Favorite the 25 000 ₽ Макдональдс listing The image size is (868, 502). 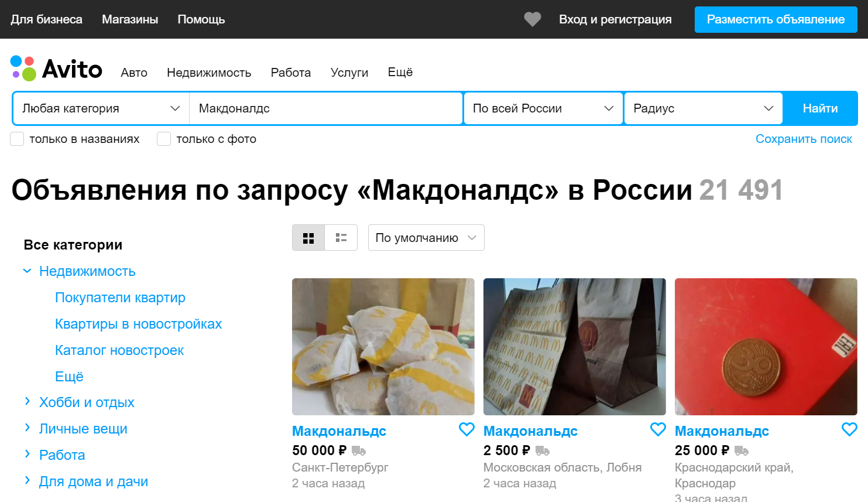pyautogui.click(x=849, y=429)
